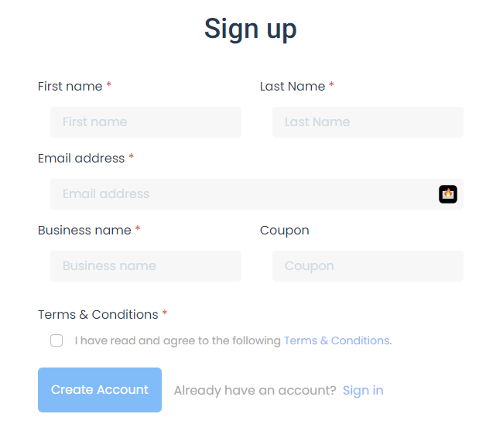Follow the Sign in link
This screenshot has height=448, width=503.
[363, 390]
